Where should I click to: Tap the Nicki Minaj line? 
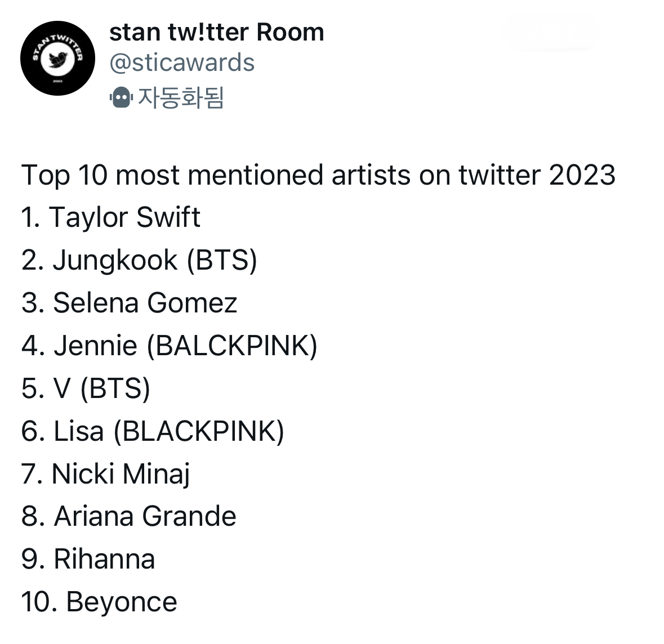pos(121,474)
